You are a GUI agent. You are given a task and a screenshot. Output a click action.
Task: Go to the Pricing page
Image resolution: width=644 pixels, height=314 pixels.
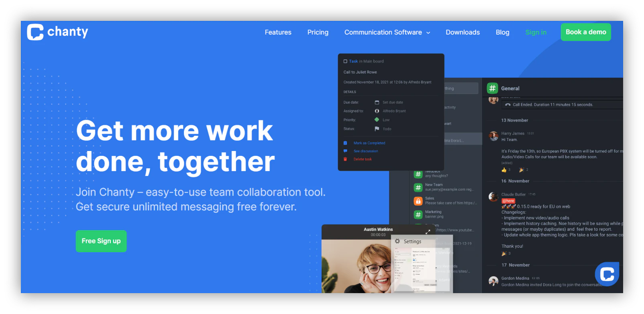point(318,32)
